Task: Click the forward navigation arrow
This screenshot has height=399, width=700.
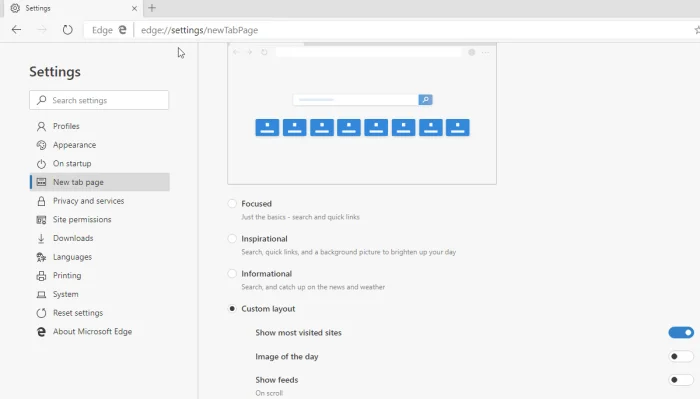Action: tap(42, 30)
